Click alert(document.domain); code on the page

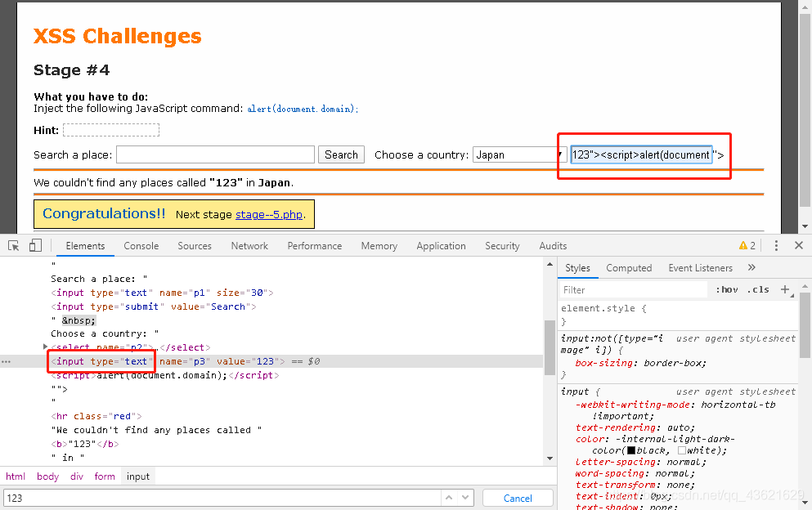pyautogui.click(x=303, y=109)
